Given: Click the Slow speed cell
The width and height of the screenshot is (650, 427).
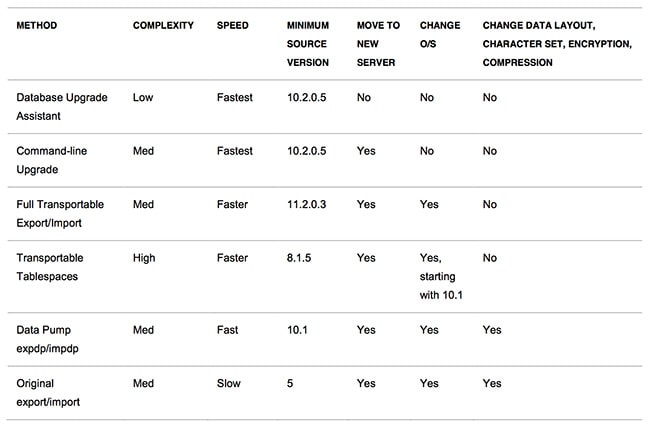Looking at the screenshot, I should [229, 382].
